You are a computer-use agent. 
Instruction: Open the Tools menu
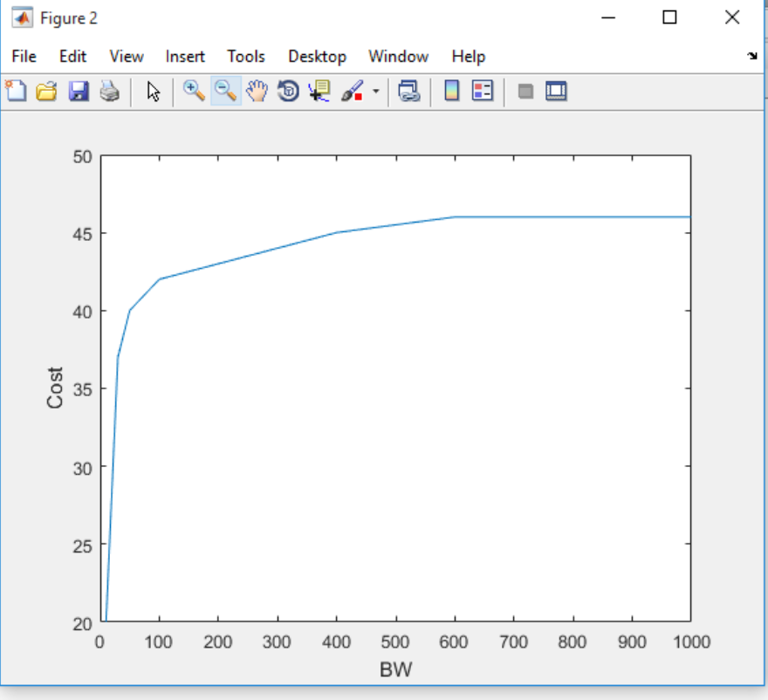point(246,57)
